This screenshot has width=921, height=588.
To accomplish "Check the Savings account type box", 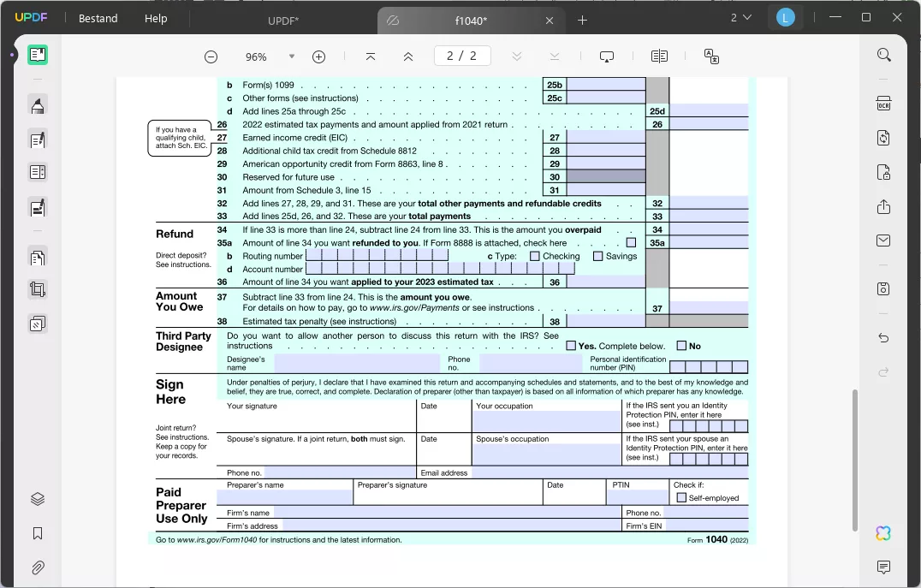I will (597, 256).
